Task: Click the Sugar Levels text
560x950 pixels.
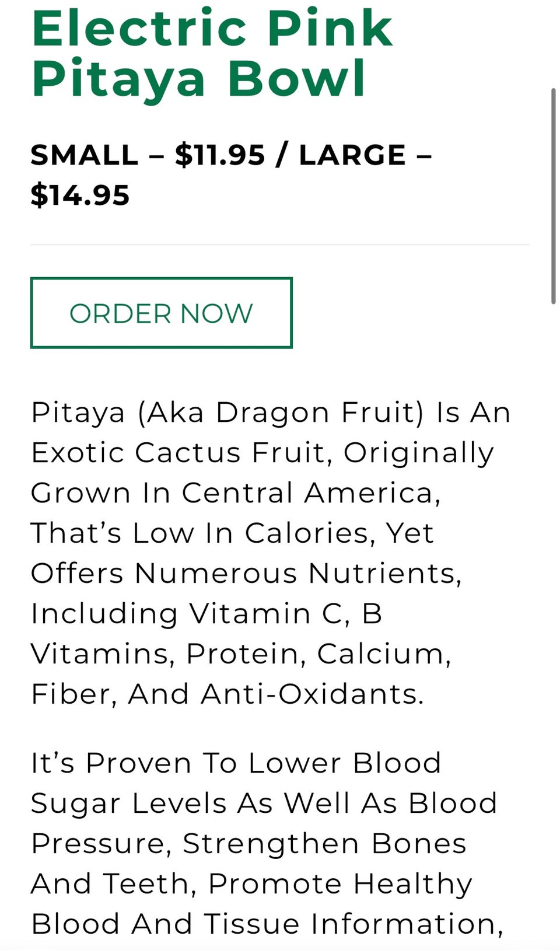Action: pos(129,804)
